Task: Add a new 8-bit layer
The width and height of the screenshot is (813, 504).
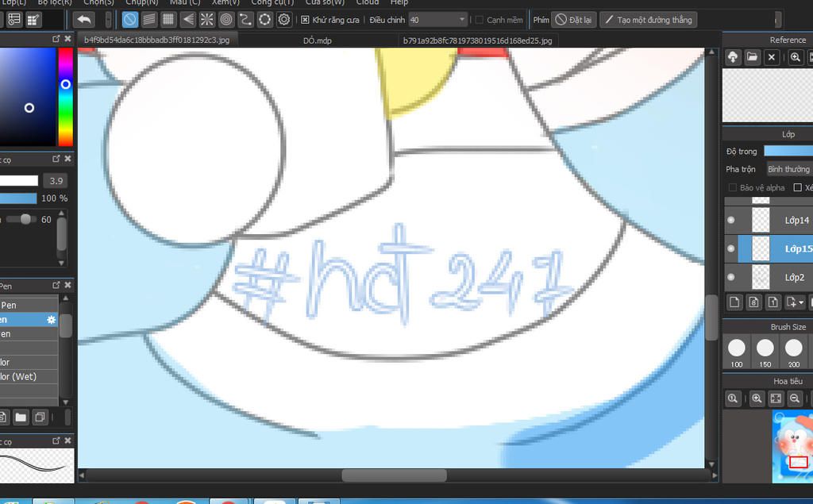Action: (x=754, y=302)
